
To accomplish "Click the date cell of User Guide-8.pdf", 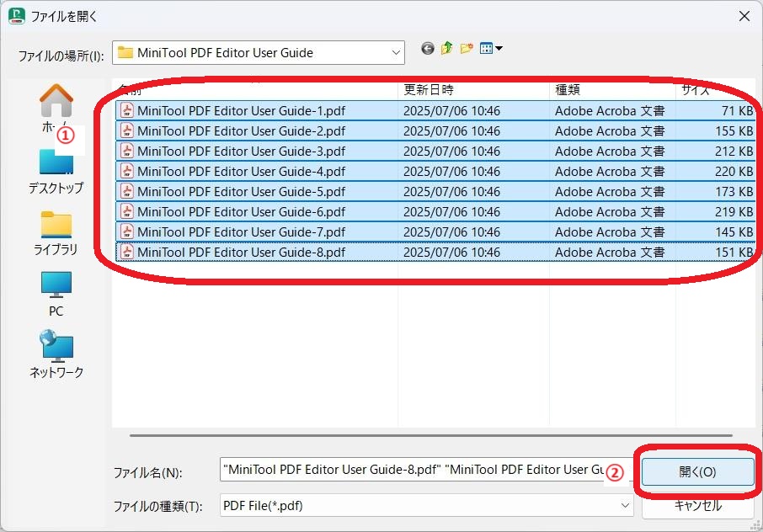I will (x=451, y=253).
